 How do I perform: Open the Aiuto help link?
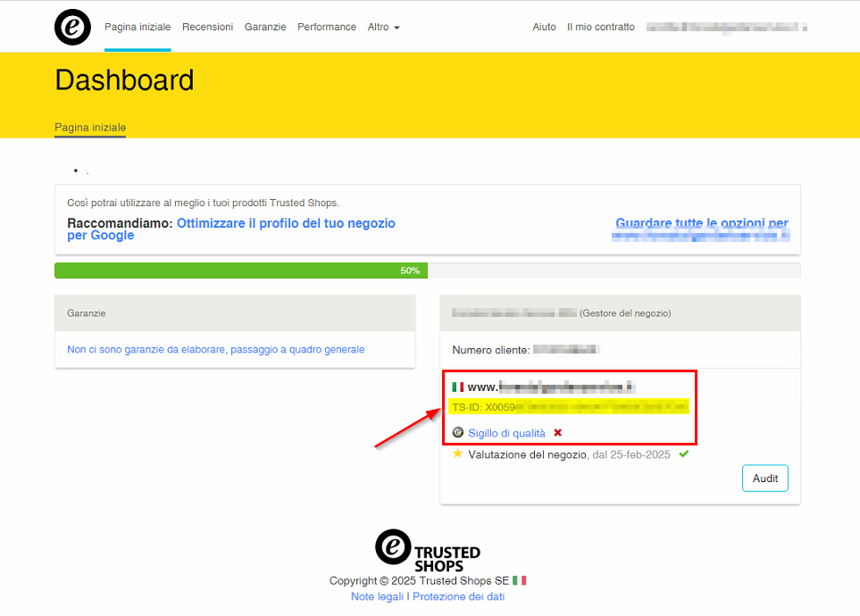click(x=544, y=27)
